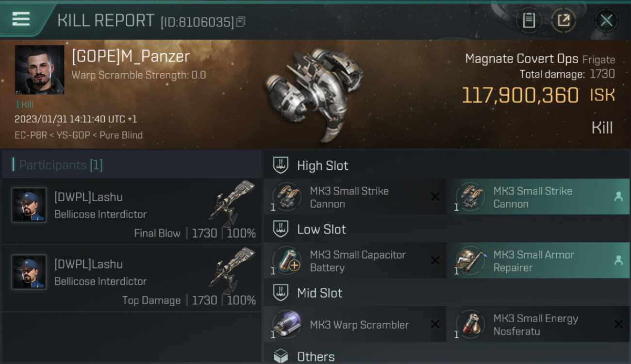Collapse the Low Slot section
631x364 pixels.
pos(321,229)
